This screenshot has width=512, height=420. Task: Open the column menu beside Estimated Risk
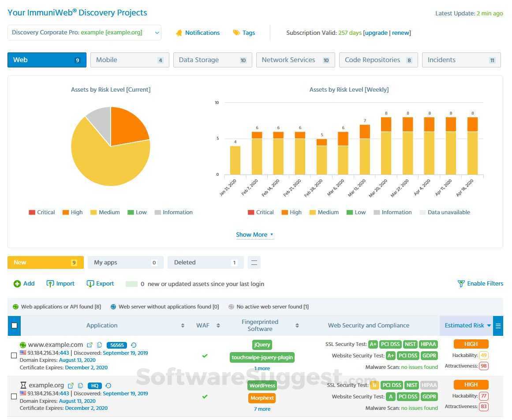coord(498,326)
